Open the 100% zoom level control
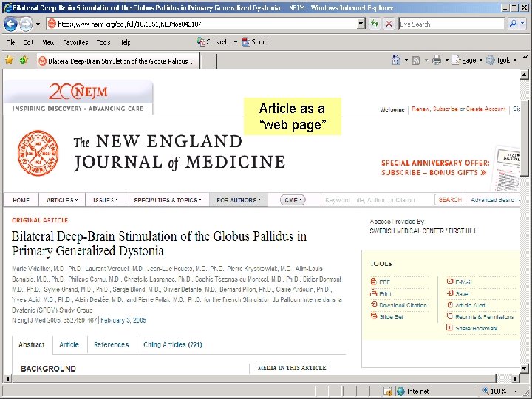The image size is (532, 399). pos(501,391)
